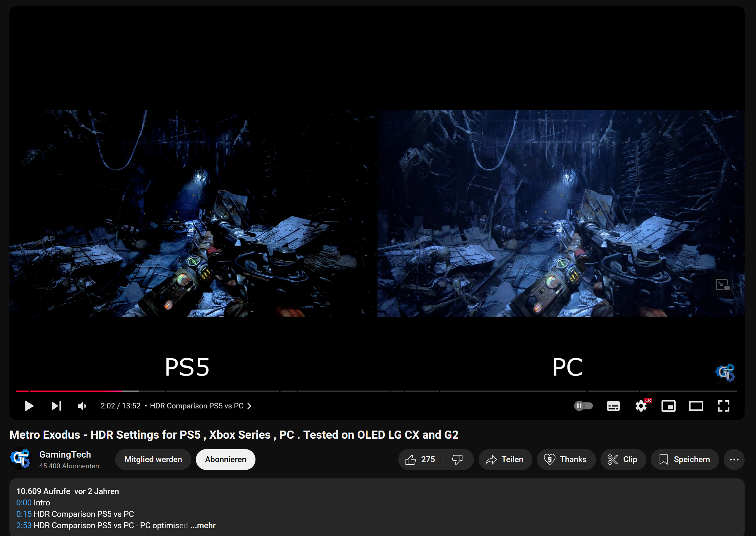Open the Clip scissors tool
The width and height of the screenshot is (756, 536).
coord(623,460)
